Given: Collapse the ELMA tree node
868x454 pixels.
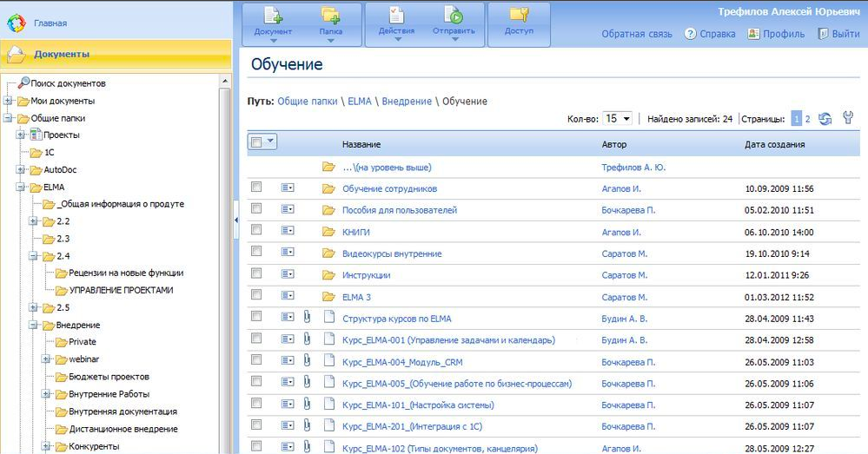Looking at the screenshot, I should coord(21,187).
